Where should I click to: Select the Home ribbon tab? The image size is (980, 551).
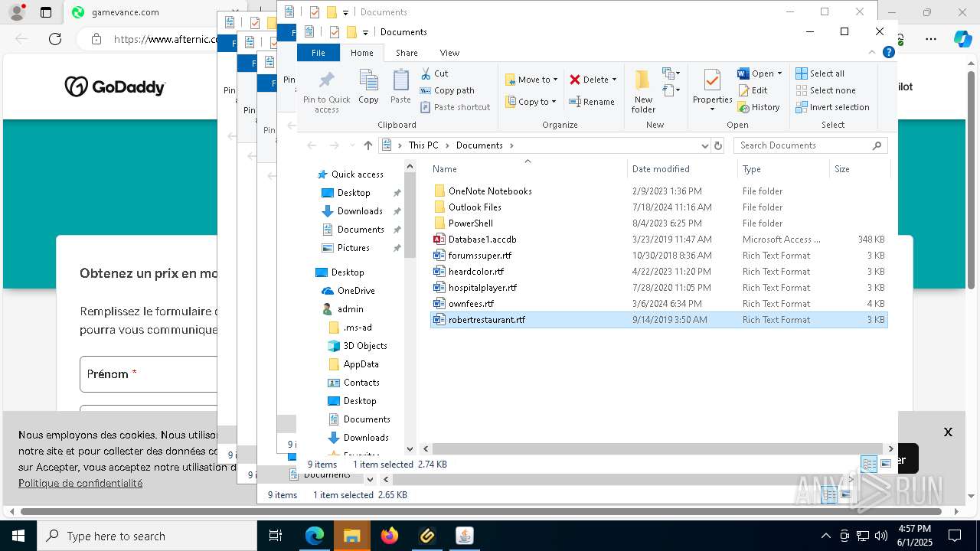click(x=362, y=53)
